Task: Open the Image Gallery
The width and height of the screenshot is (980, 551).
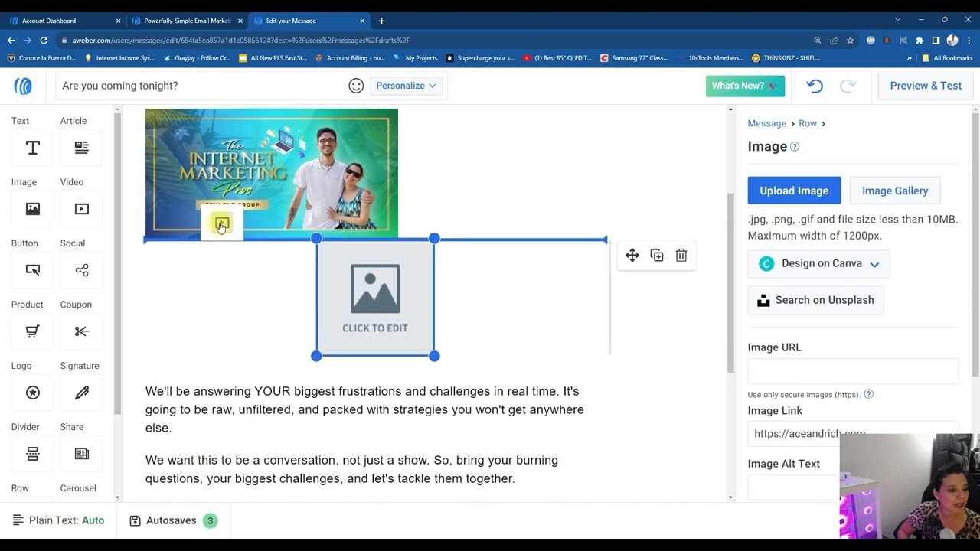Action: pyautogui.click(x=895, y=191)
